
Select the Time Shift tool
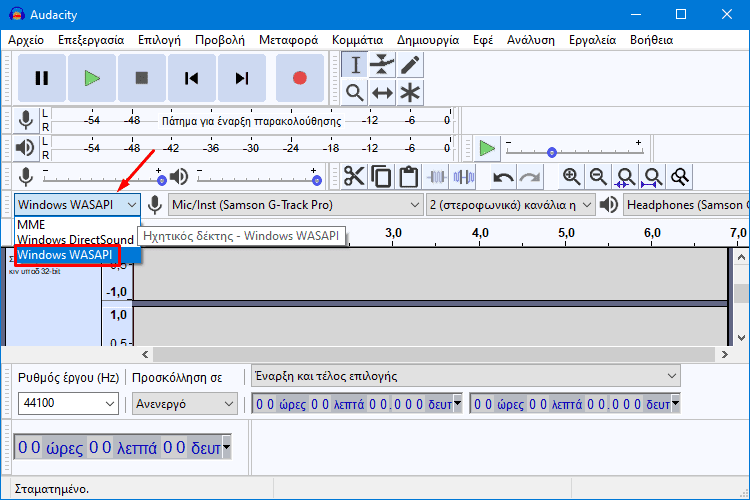382,92
